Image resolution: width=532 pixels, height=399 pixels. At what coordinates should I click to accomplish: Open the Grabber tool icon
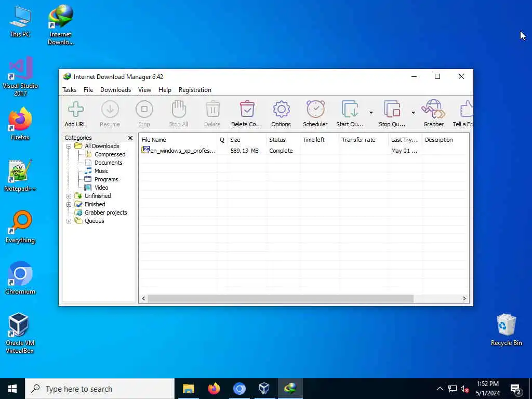point(433,109)
